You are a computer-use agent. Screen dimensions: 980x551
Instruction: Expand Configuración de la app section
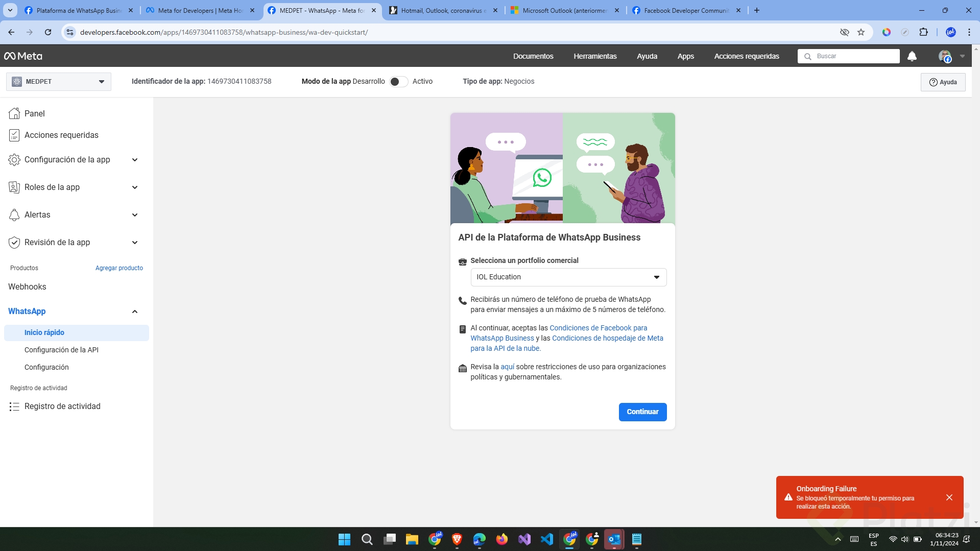(135, 160)
